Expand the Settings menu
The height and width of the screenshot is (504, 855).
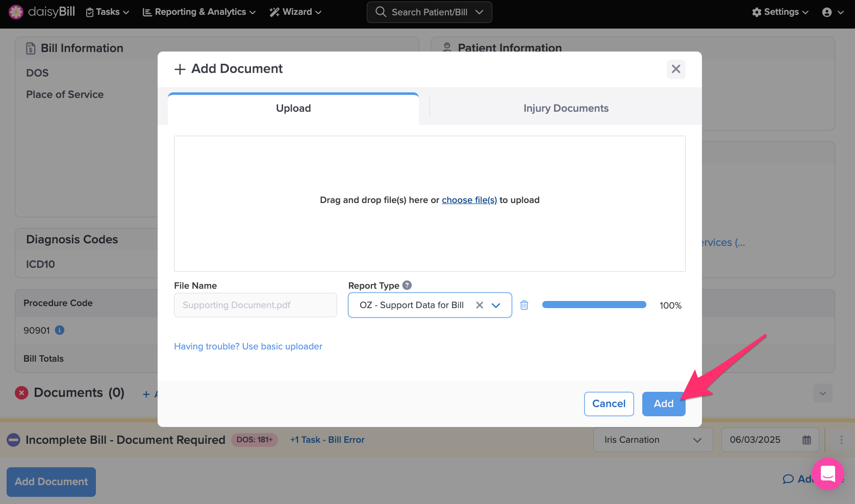[x=780, y=12]
